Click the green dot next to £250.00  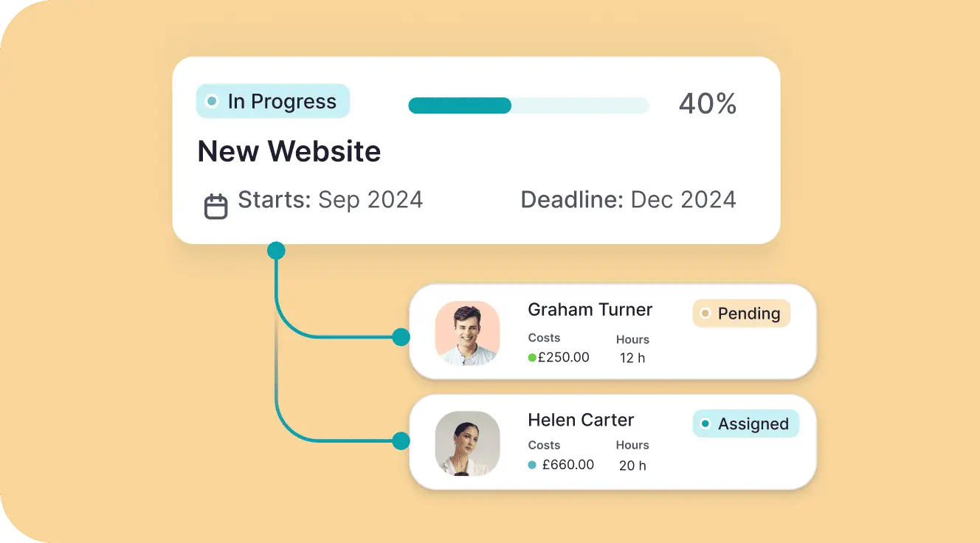[x=532, y=358]
